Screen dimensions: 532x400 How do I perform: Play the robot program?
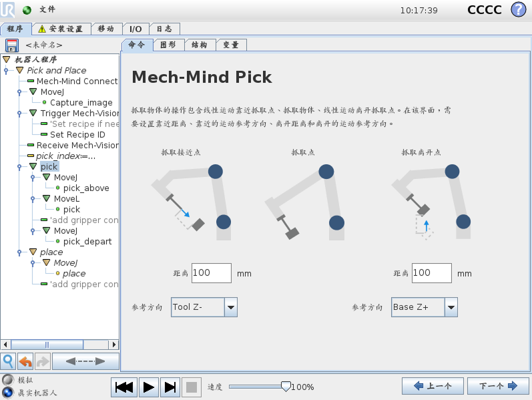[x=148, y=387]
